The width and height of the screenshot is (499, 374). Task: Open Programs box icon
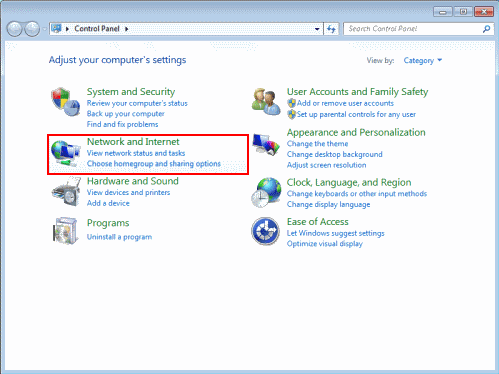click(x=66, y=231)
